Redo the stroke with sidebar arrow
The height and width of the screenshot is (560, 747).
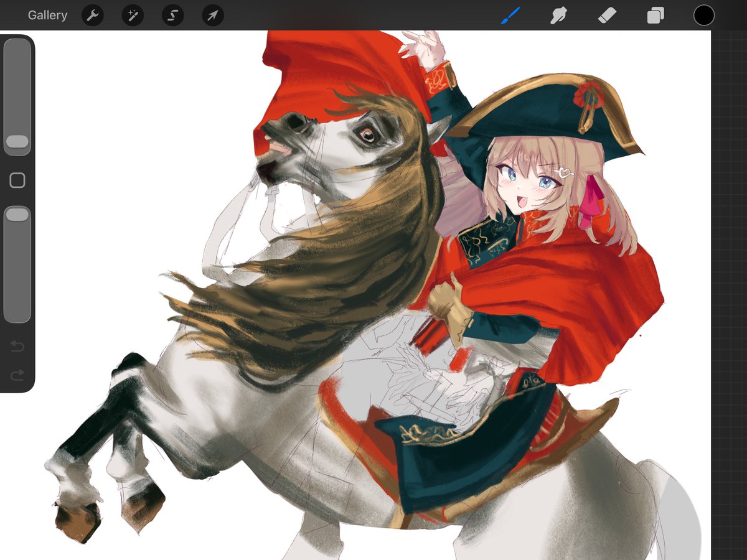17,375
